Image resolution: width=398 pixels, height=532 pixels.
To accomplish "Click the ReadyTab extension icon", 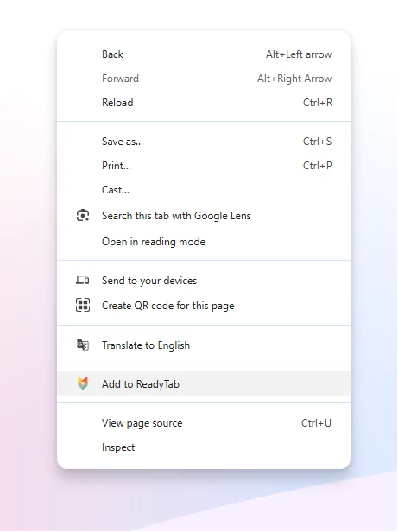I will pyautogui.click(x=83, y=383).
